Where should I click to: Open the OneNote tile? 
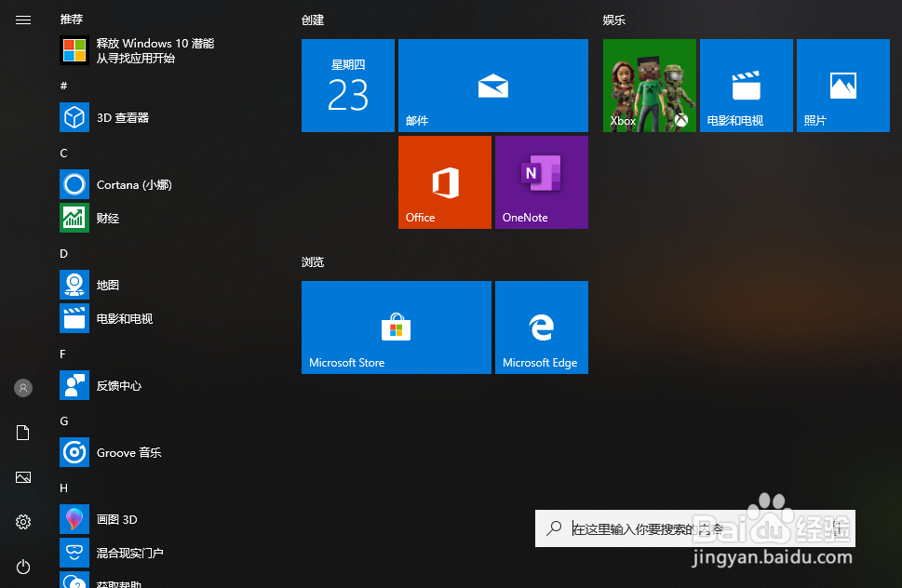click(542, 182)
